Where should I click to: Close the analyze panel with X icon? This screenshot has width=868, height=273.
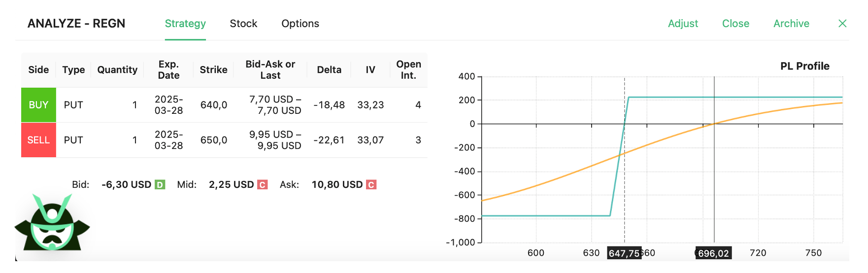click(x=842, y=24)
